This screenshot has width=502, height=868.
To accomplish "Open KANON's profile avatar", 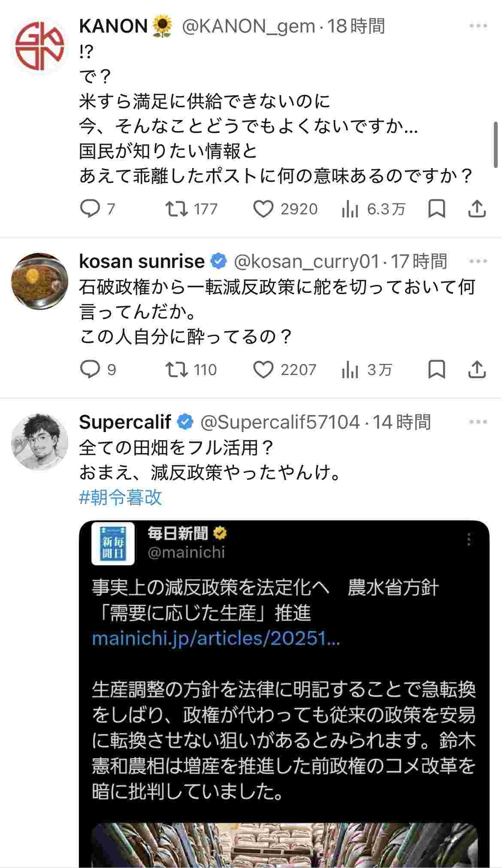I will [x=39, y=45].
